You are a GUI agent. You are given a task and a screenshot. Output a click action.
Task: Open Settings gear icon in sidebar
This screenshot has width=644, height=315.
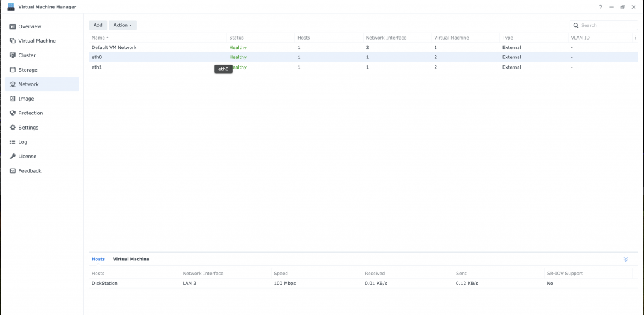[13, 128]
